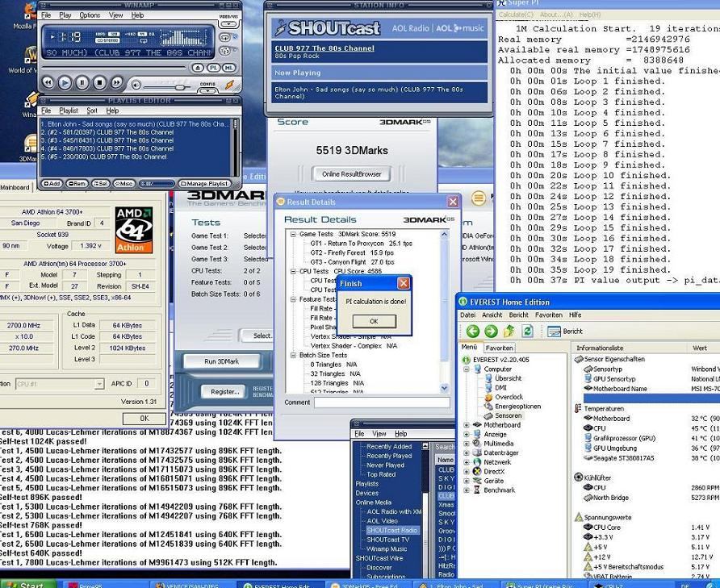Screen dimensions: 720x588
Task: Click Register button in 3DMark
Action: click(x=224, y=391)
